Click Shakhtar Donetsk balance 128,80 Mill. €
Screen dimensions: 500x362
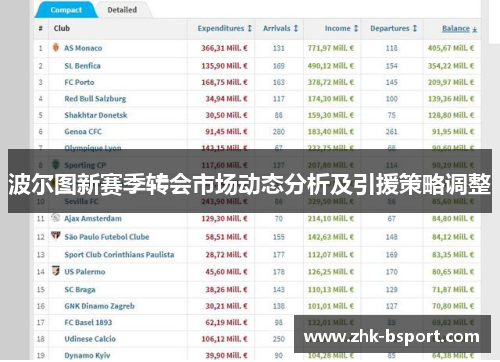451,115
